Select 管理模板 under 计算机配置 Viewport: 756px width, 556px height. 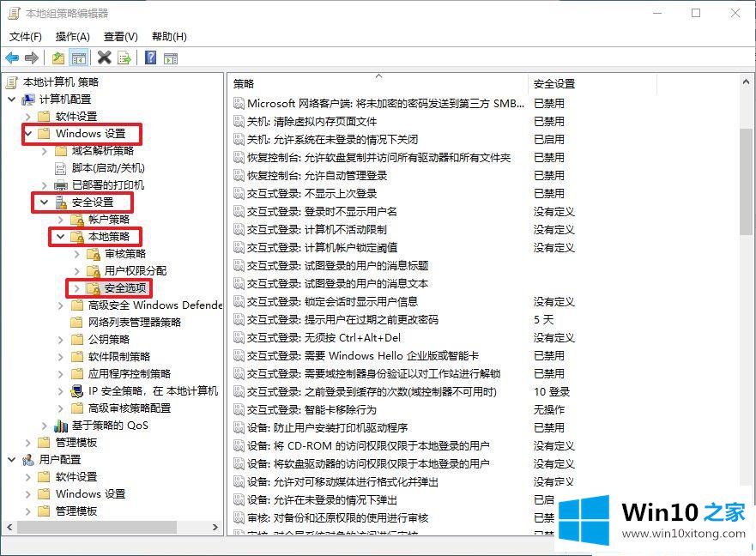click(x=76, y=442)
